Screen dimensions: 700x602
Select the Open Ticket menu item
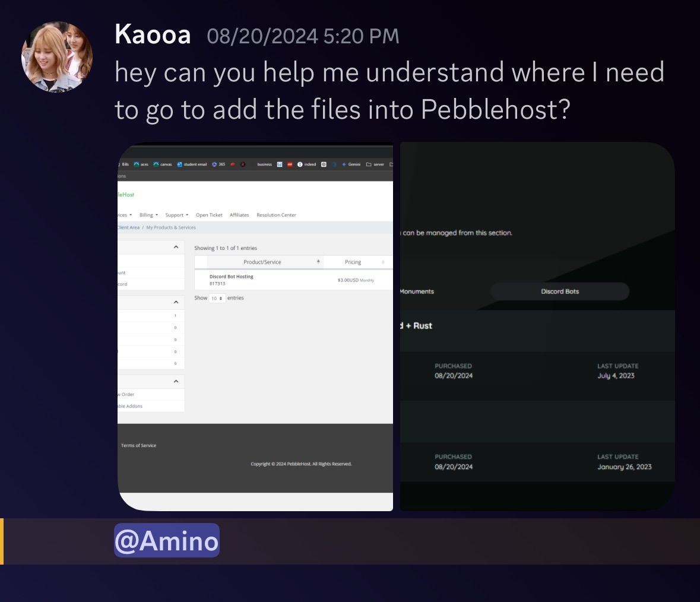click(x=209, y=215)
